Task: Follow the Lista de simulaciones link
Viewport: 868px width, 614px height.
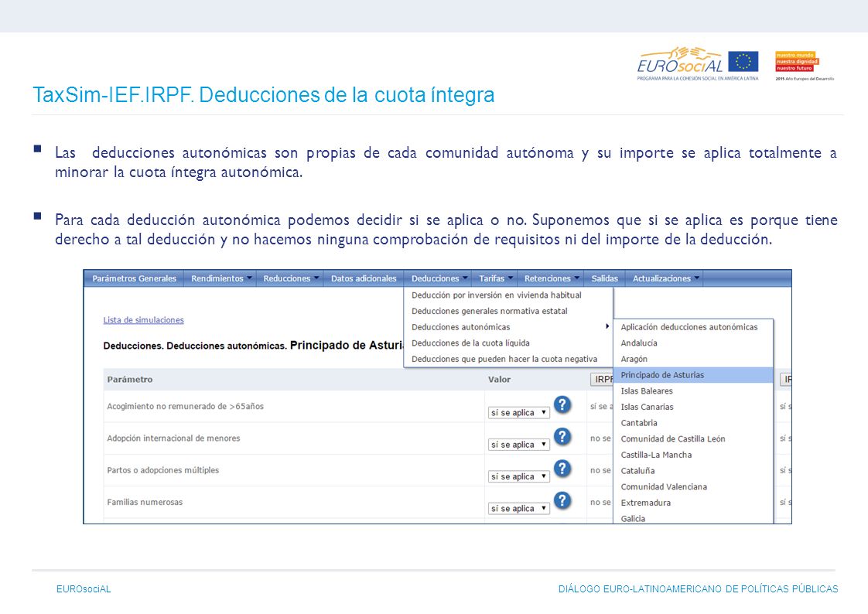Action: [143, 320]
